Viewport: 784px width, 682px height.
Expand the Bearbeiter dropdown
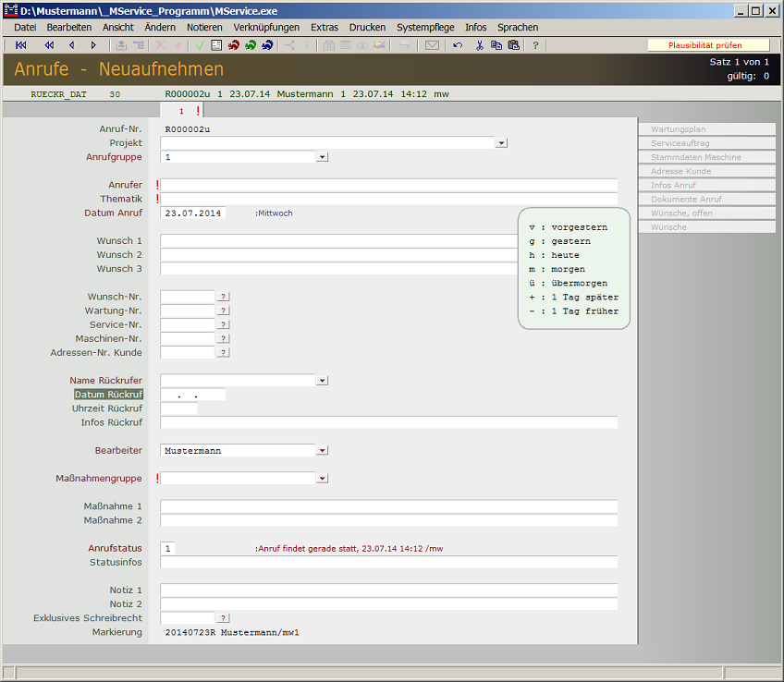(x=322, y=451)
